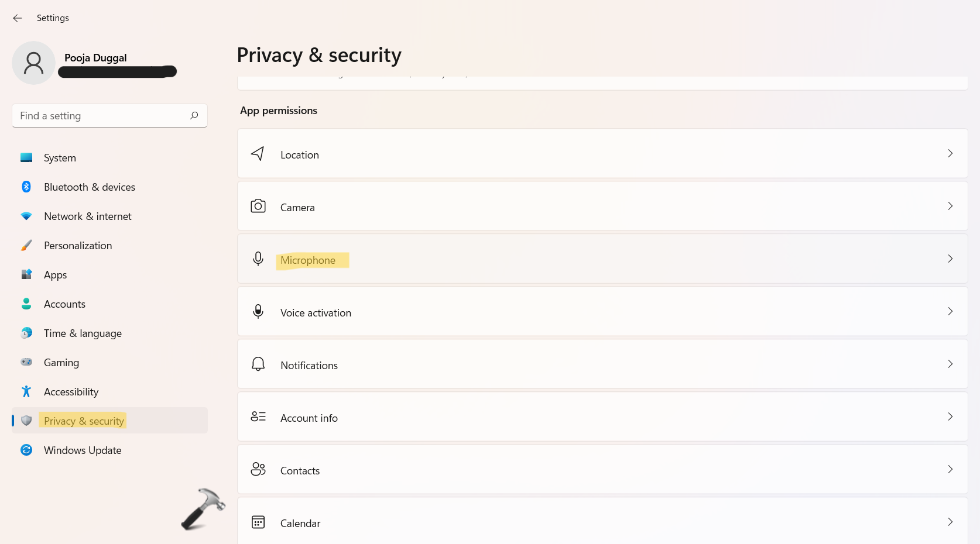980x544 pixels.
Task: Click the Calendar icon
Action: click(258, 522)
